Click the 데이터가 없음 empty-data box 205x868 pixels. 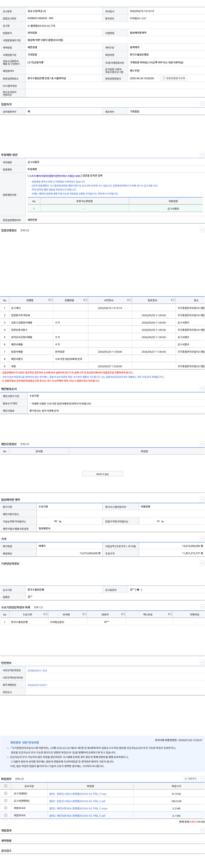coord(102,474)
